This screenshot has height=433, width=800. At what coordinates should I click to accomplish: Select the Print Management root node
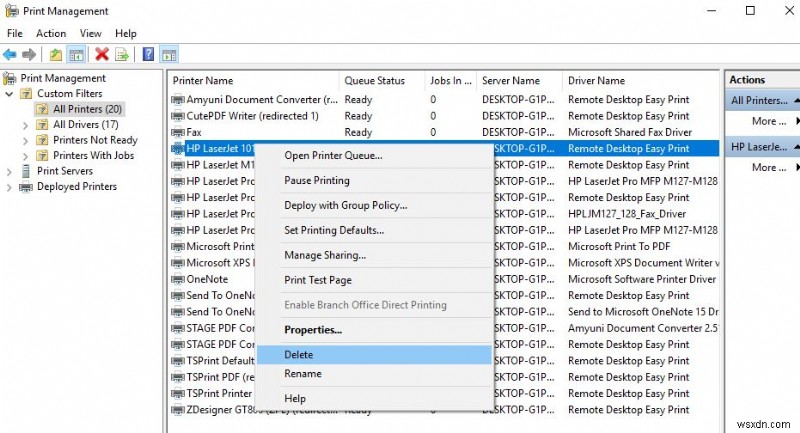click(63, 79)
